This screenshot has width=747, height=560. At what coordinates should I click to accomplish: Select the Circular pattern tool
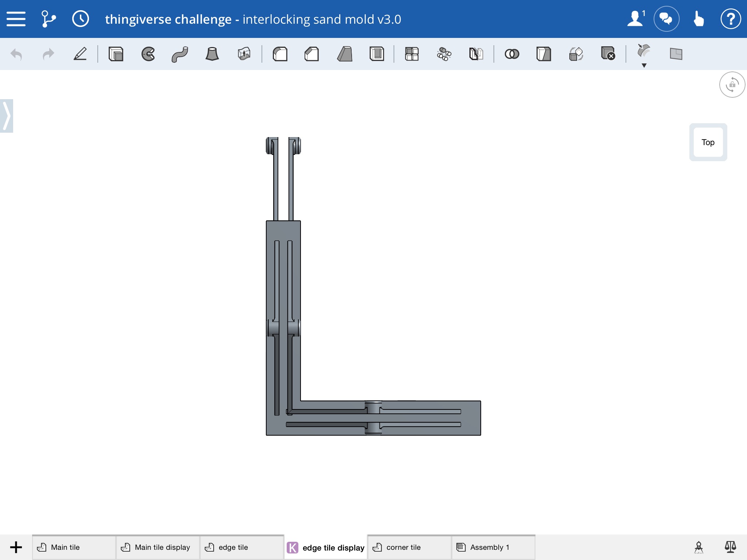(444, 54)
